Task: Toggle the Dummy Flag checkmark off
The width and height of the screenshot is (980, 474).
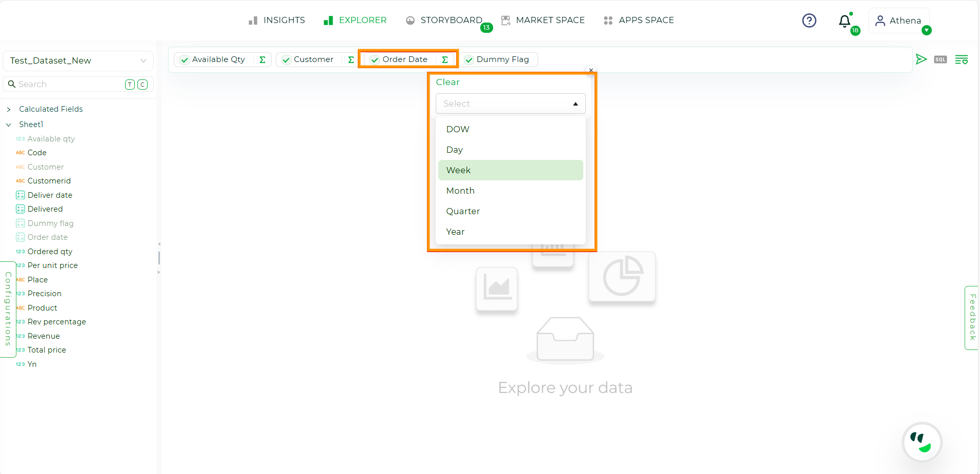Action: (468, 59)
